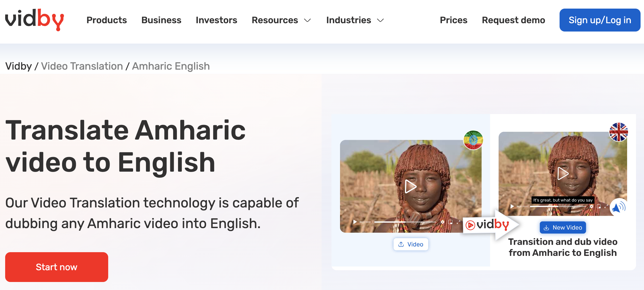
Task: Click fullscreen icon on the Amharic video
Action: tap(459, 222)
